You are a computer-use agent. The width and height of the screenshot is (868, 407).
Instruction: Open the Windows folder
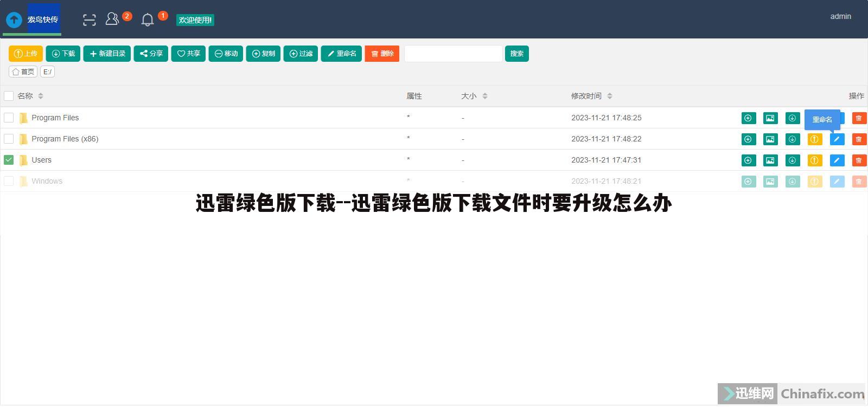pos(47,181)
